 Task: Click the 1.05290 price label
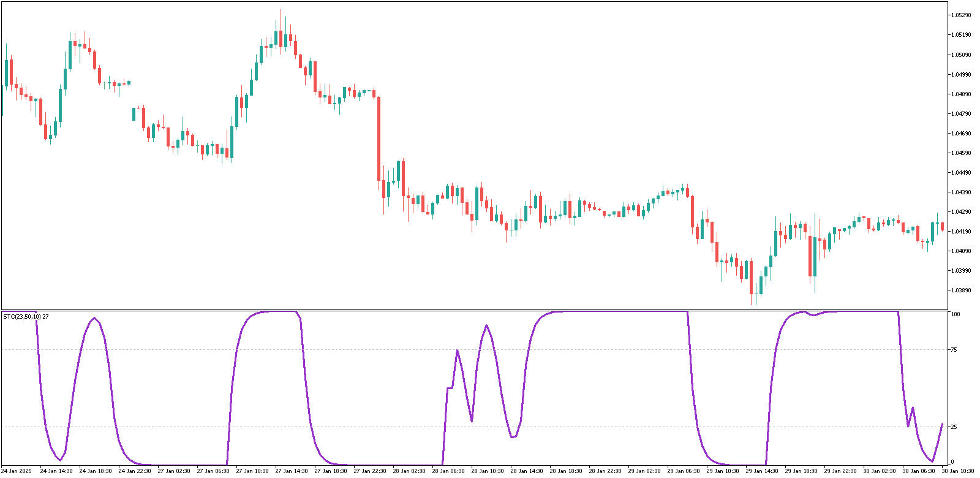(962, 15)
